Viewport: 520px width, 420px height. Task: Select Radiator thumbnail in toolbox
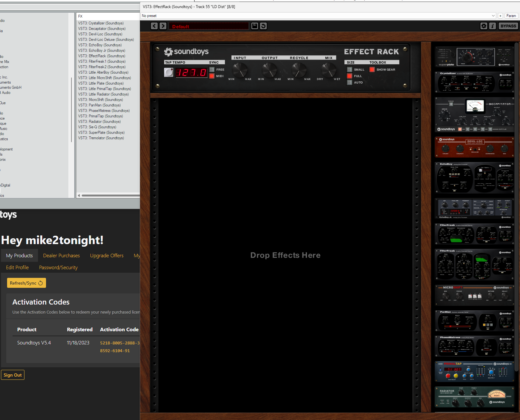coord(474,397)
